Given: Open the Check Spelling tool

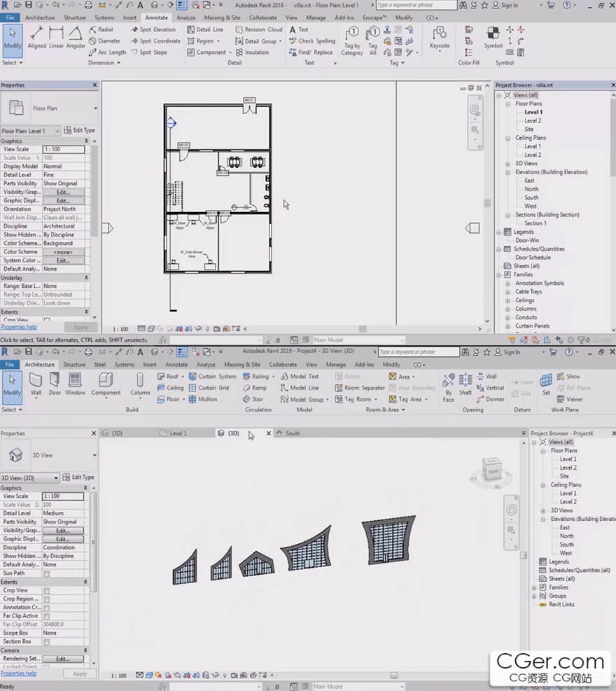Looking at the screenshot, I should 312,41.
